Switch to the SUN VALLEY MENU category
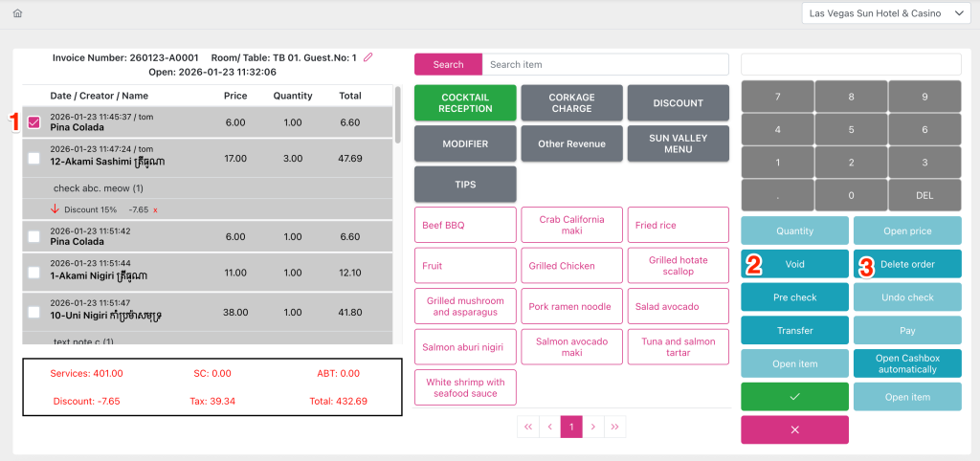The width and height of the screenshot is (980, 461). pyautogui.click(x=678, y=143)
